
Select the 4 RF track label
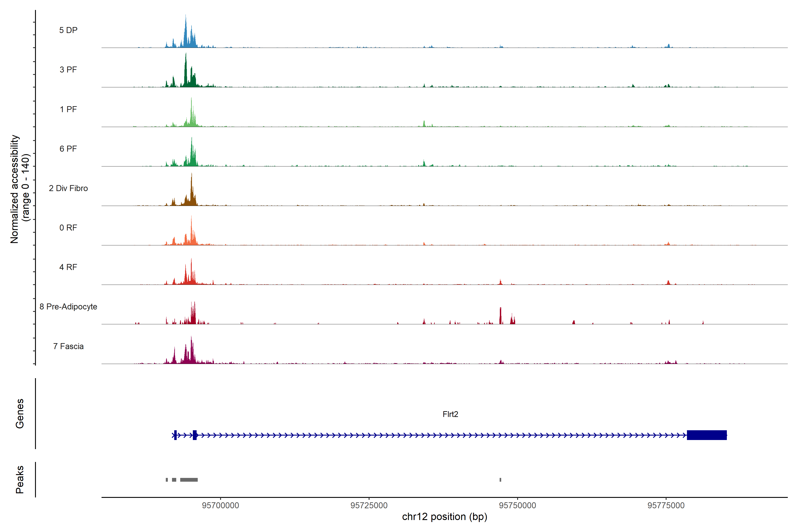pyautogui.click(x=68, y=267)
